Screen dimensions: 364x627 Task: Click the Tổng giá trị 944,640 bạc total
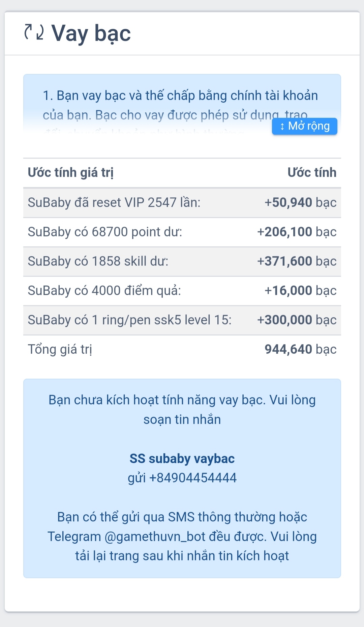[x=300, y=349]
